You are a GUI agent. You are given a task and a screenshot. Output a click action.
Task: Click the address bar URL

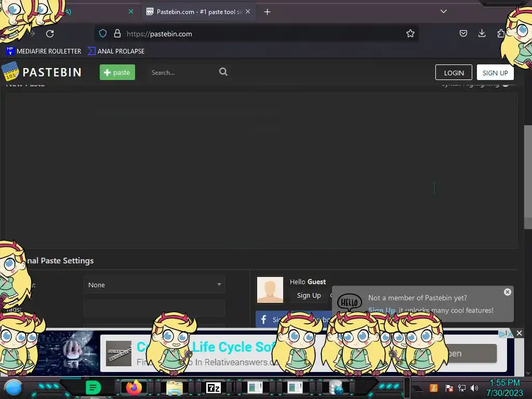(x=159, y=34)
